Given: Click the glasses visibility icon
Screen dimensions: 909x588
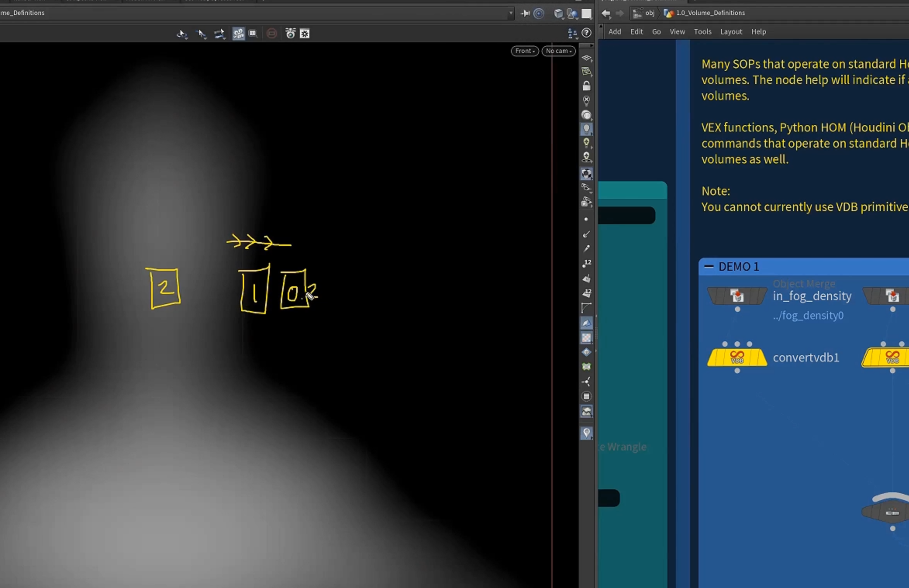Looking at the screenshot, I should pos(586,187).
